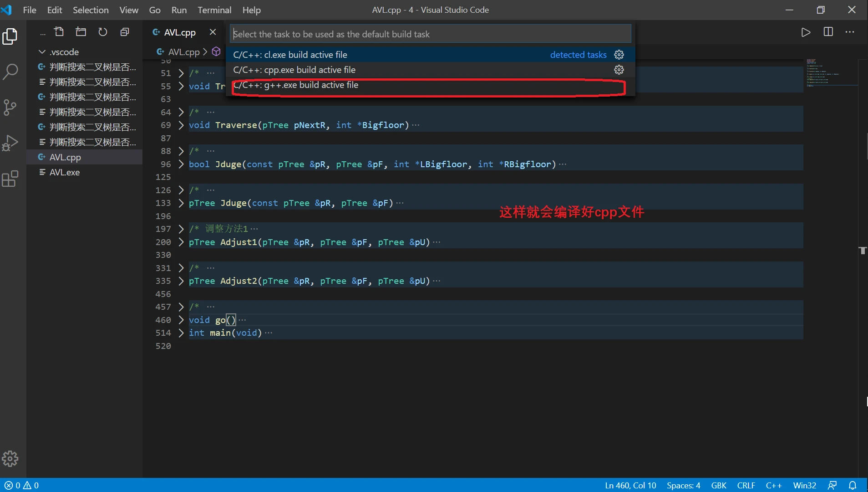Expand the folded Traverse function at line 69
868x492 pixels.
tap(181, 125)
